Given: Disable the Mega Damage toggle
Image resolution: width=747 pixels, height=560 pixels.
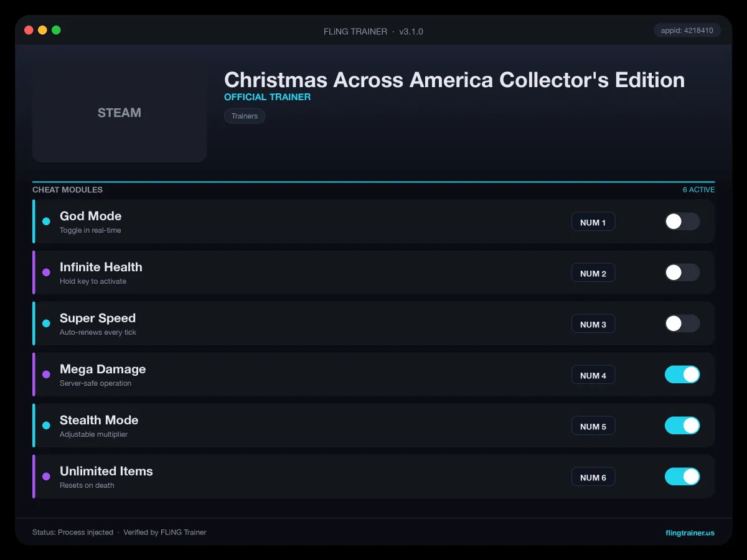Looking at the screenshot, I should (x=682, y=375).
